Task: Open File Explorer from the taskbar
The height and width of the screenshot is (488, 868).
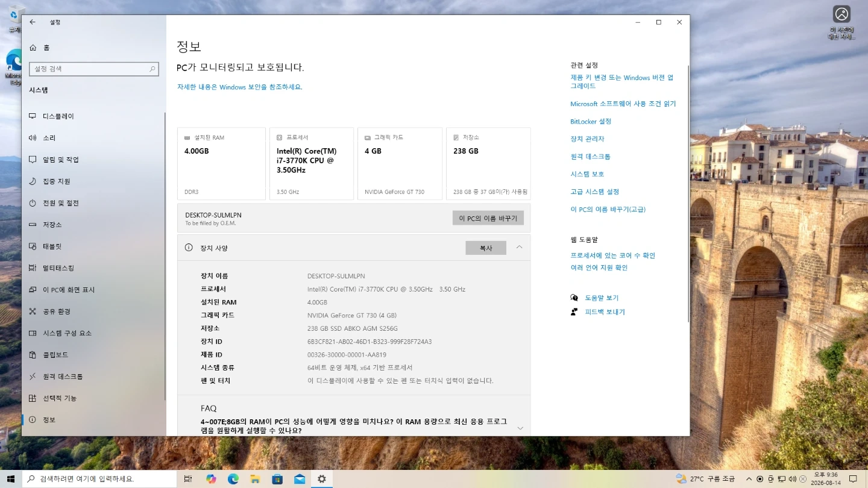Action: (x=256, y=479)
